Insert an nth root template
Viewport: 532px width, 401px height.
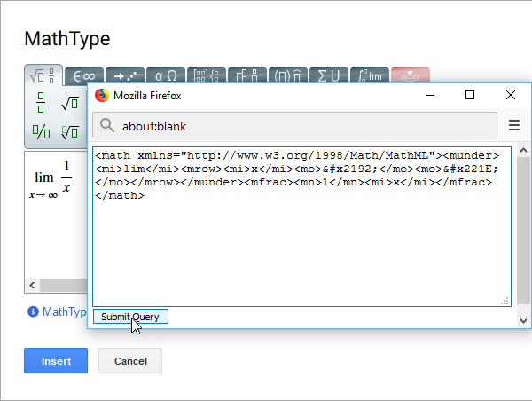[69, 133]
